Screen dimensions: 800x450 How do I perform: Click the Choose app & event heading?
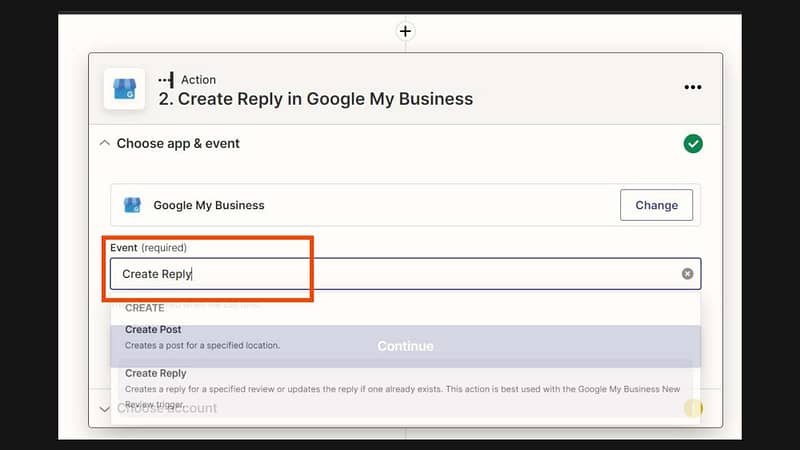pos(178,143)
